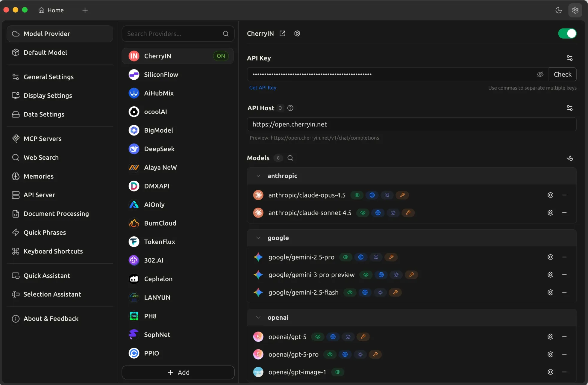Switch to dark/light theme moon icon
The image size is (588, 385).
[558, 10]
